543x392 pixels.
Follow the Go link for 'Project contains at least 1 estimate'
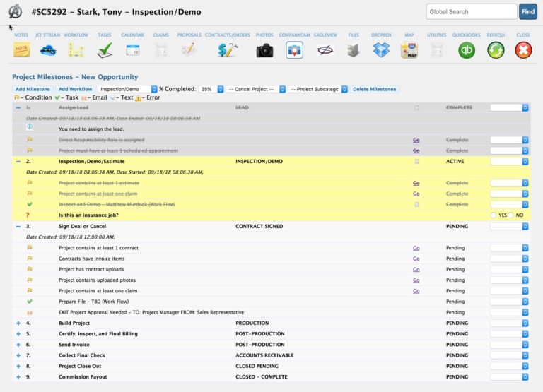coord(416,183)
